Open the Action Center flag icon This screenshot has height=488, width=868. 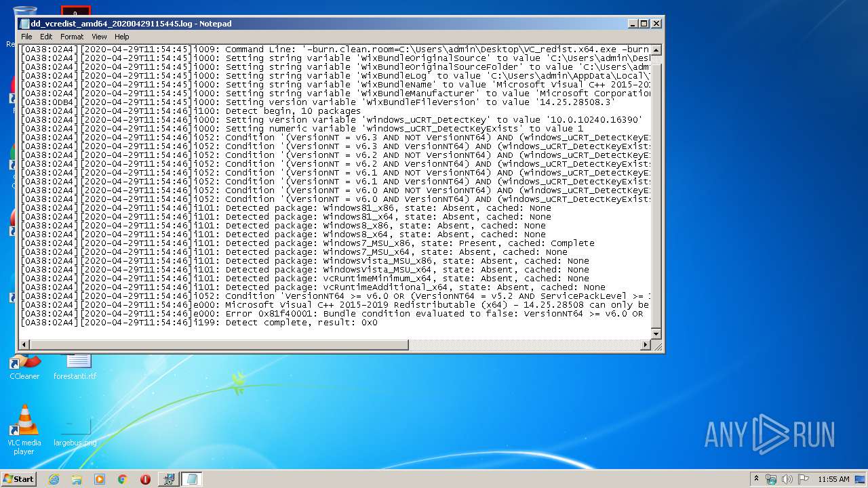point(804,479)
